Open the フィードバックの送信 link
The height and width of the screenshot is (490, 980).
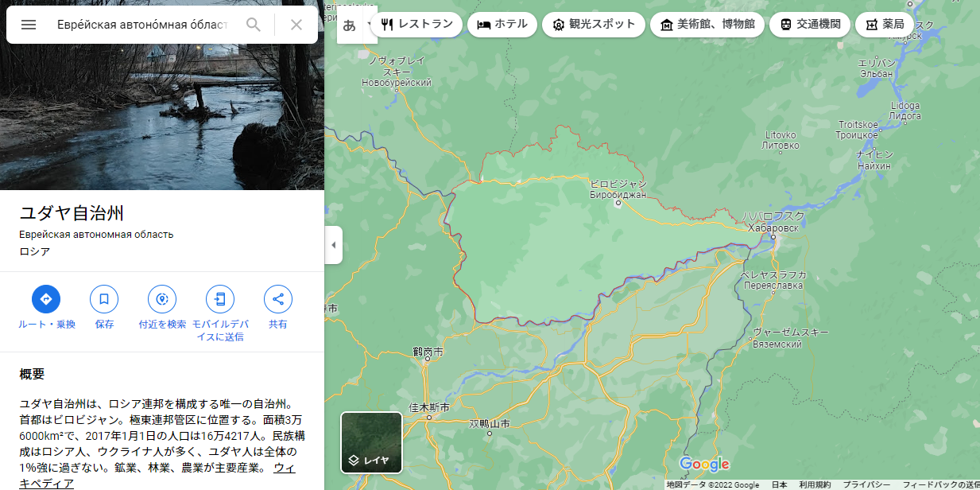tap(941, 484)
